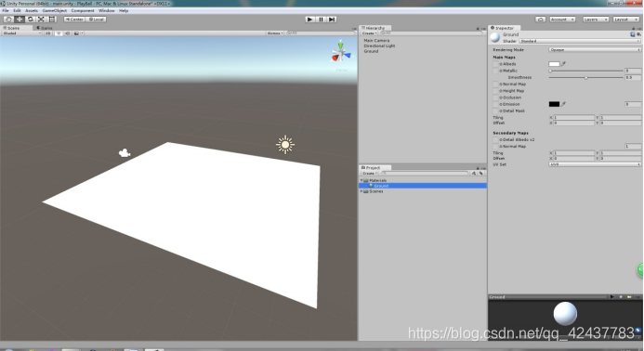Open the Help menu
Viewport: 644px width, 351px height.
point(124,10)
